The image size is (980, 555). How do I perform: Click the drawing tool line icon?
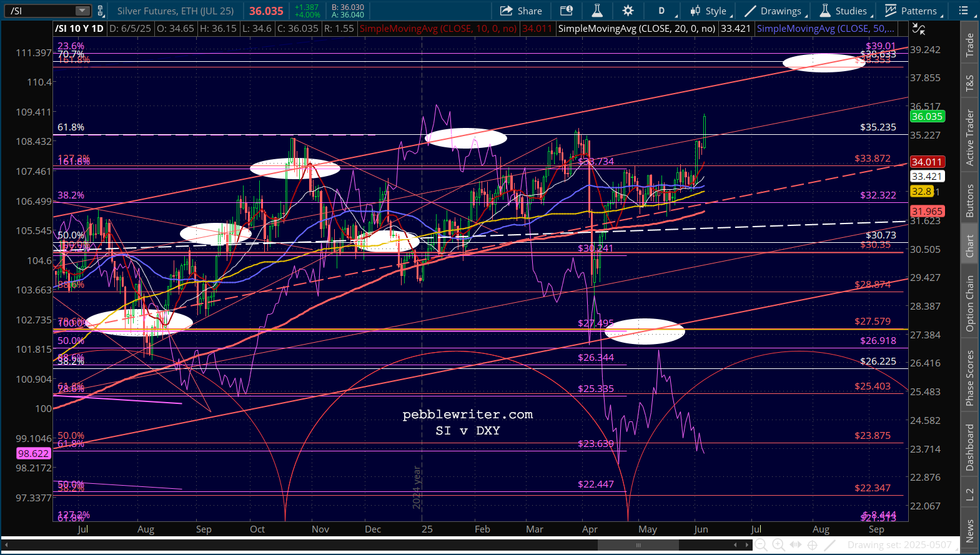[x=829, y=545]
